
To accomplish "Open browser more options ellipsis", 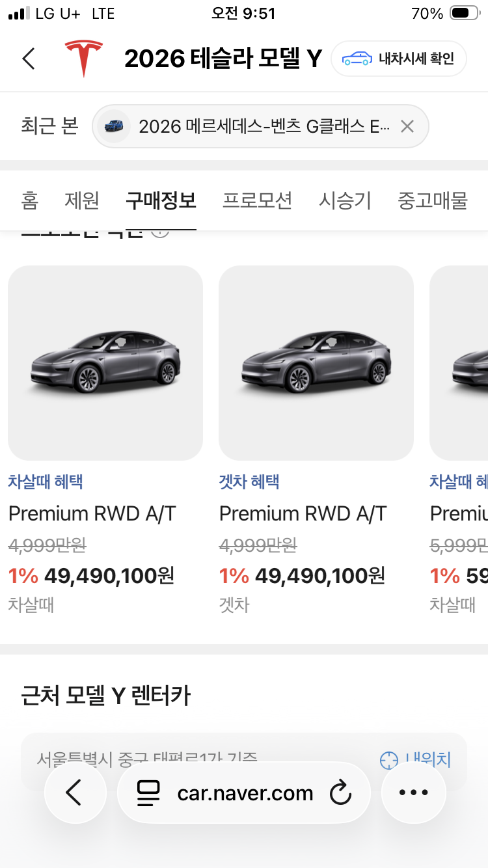I will click(414, 793).
